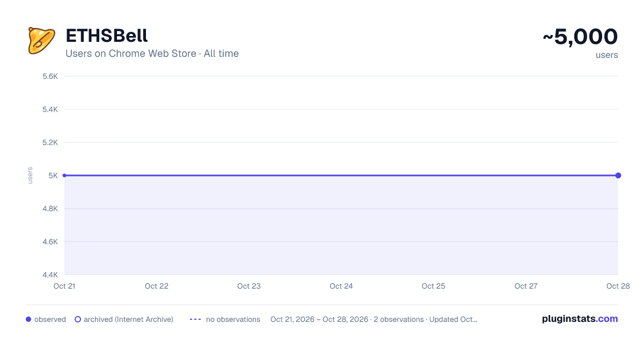Click the 5.6K y-axis label
This screenshot has height=338, width=644.
point(50,76)
